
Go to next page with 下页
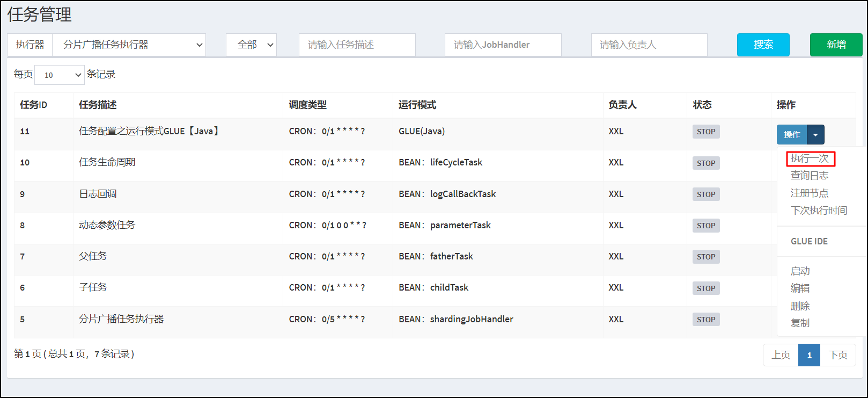click(x=838, y=355)
